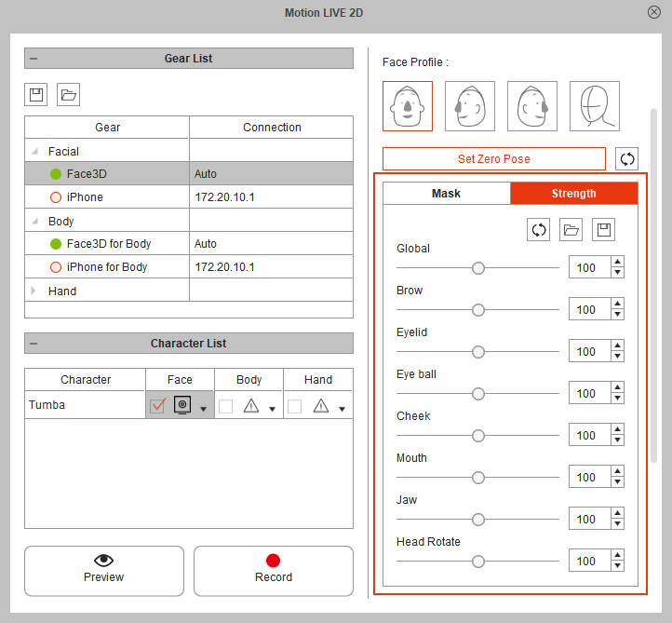Screen dimensions: 672x623
Task: Open the Face gear dropdown for Tumba
Action: pos(203,409)
